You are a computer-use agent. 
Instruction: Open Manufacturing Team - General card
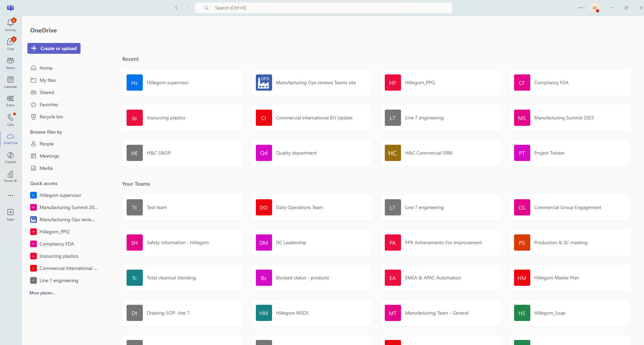[441, 313]
